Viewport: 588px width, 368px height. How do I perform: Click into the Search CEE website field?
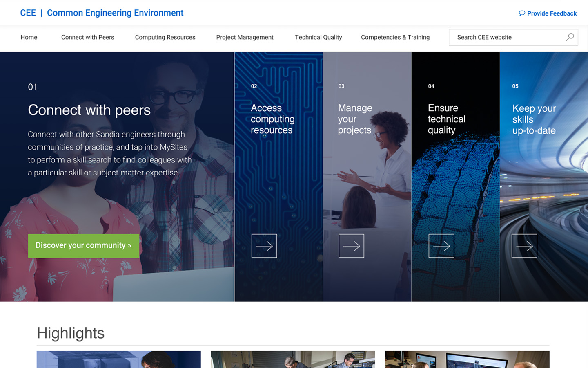pos(506,37)
